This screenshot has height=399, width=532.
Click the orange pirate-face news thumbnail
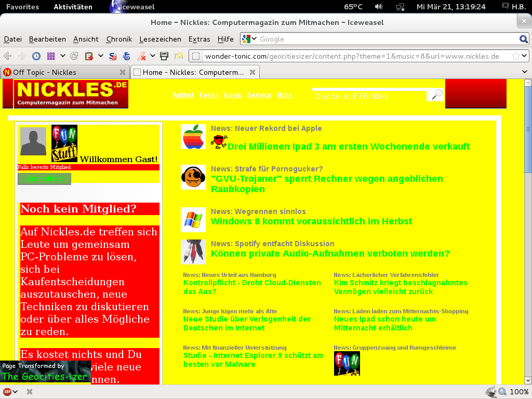193,177
